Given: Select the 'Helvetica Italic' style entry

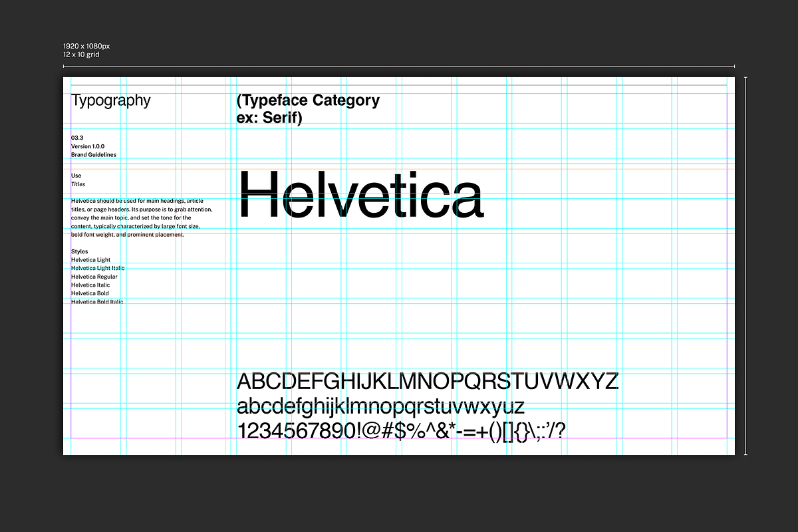Looking at the screenshot, I should pyautogui.click(x=90, y=285).
